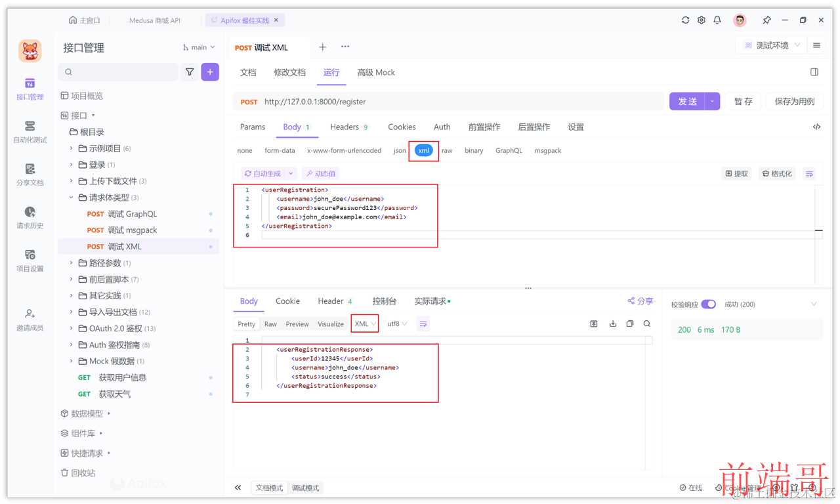Screen dimensions: 840x504
Task: Open the XML response format dropdown
Action: [x=365, y=324]
